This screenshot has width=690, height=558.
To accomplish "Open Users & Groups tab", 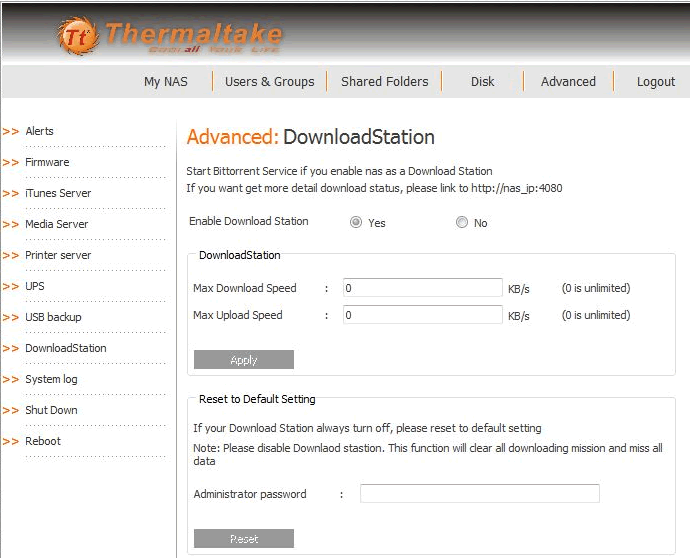I will (x=269, y=82).
